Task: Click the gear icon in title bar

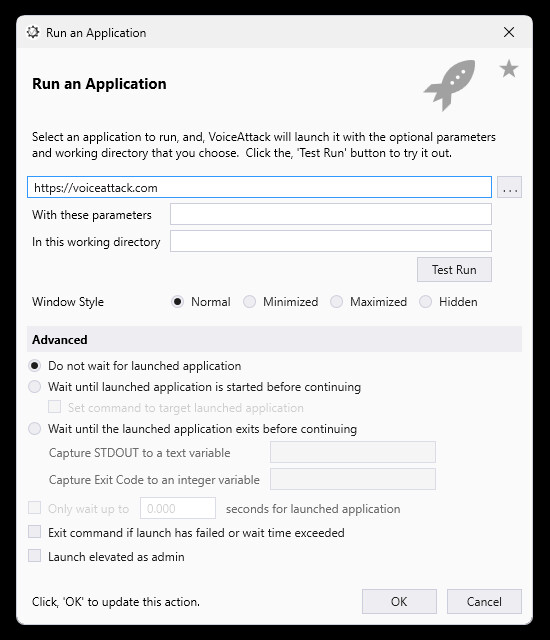Action: pyautogui.click(x=33, y=32)
